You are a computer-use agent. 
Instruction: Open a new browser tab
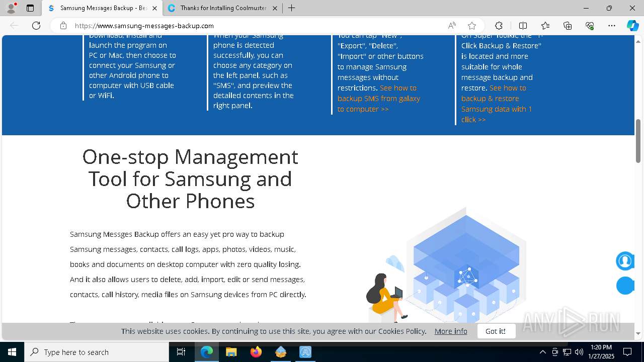point(291,8)
